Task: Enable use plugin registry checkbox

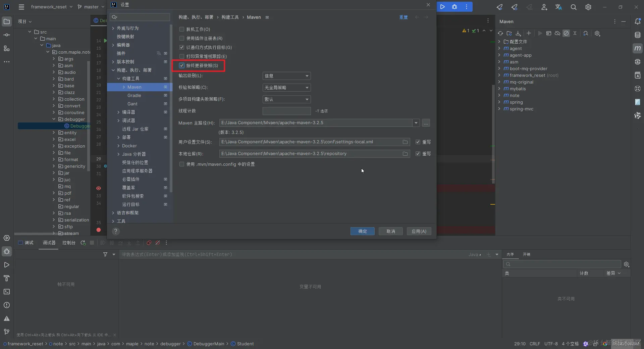Action: [x=182, y=38]
